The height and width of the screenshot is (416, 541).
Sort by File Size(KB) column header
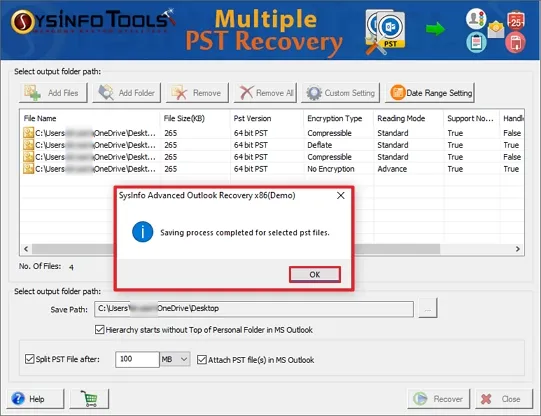(x=195, y=118)
